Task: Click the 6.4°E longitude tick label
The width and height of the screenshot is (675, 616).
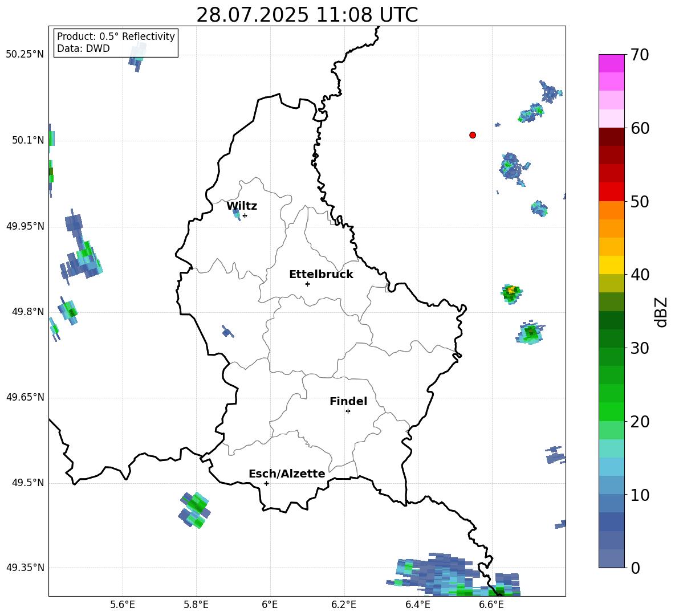Action: (x=417, y=605)
